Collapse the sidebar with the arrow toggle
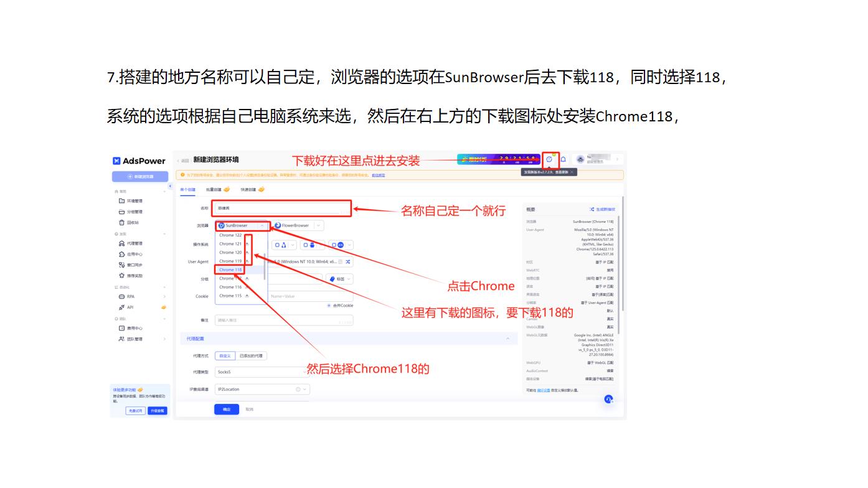868x488 pixels. (x=170, y=186)
